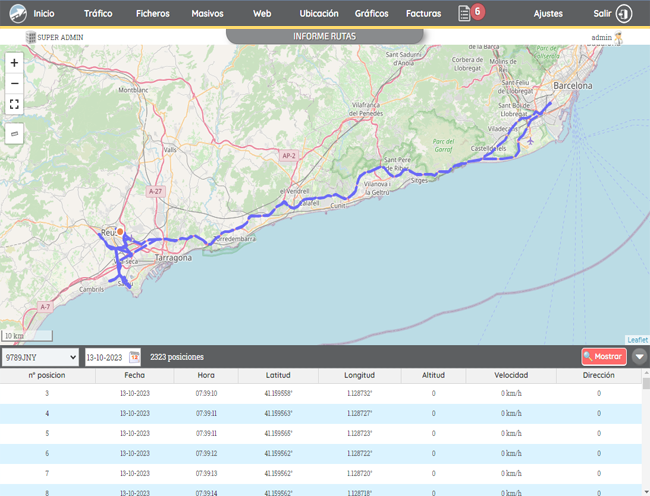Open the Ficheros menu
This screenshot has height=496, width=650.
click(x=153, y=14)
